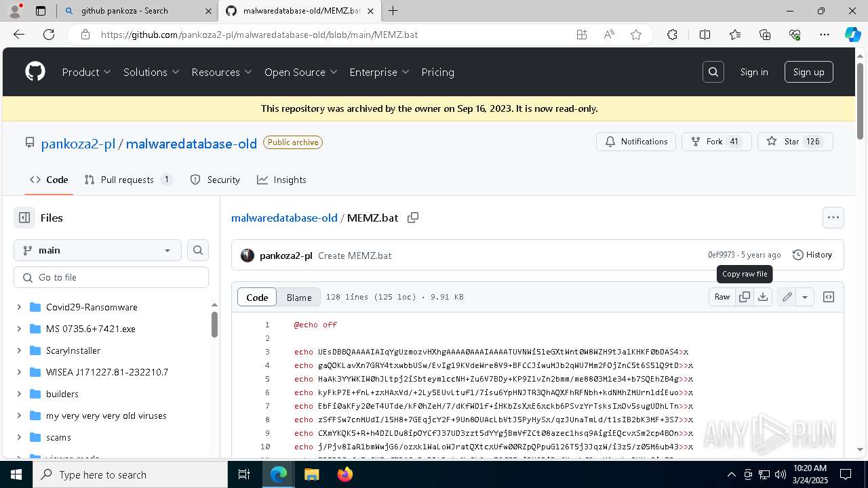Open the browser Extensions icon
This screenshot has height=488, width=868.
click(x=672, y=35)
